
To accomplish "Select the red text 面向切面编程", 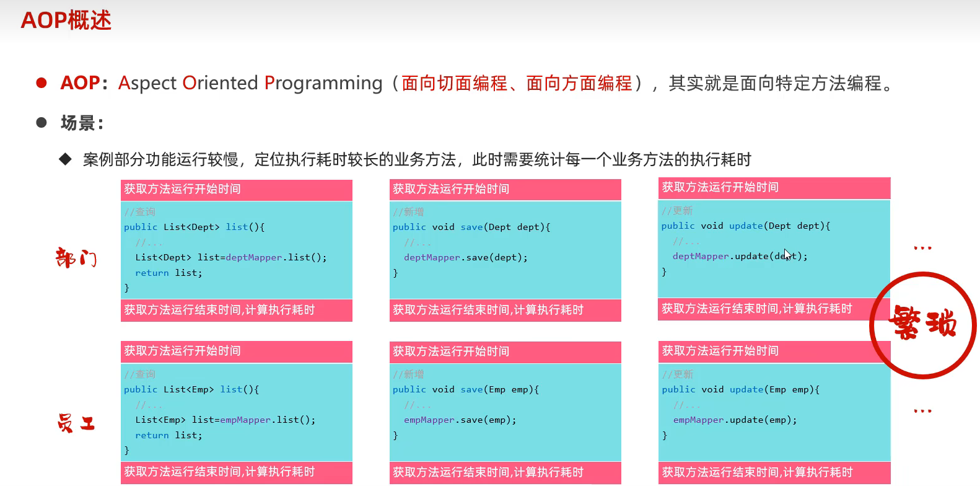I will coord(454,83).
